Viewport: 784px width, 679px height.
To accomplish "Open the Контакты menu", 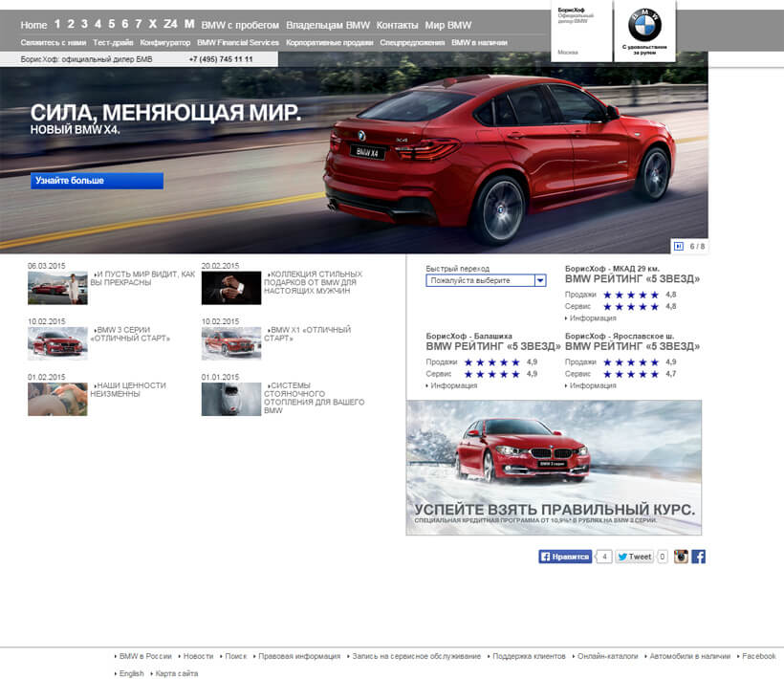I will click(x=397, y=25).
